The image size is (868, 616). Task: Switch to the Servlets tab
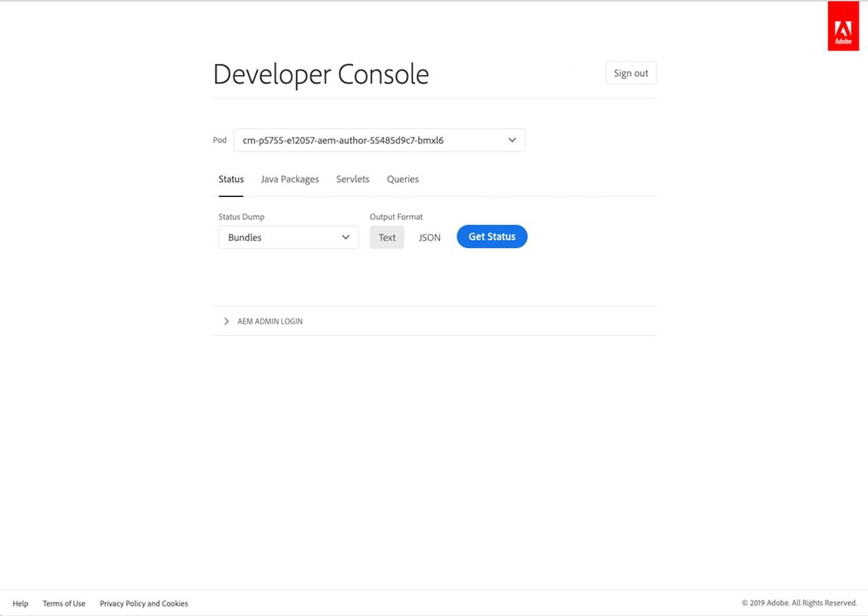pyautogui.click(x=352, y=179)
